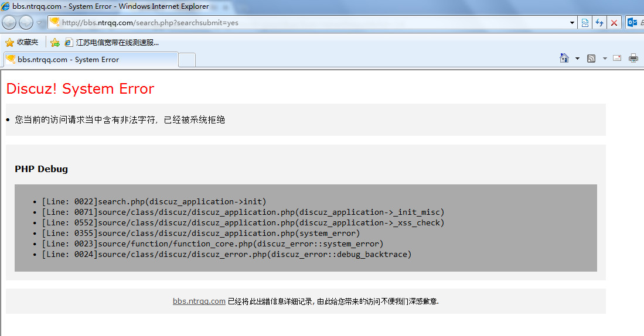Click the Internet Explorer title bar icon
Viewport: 644px width, 336px height.
click(x=5, y=6)
